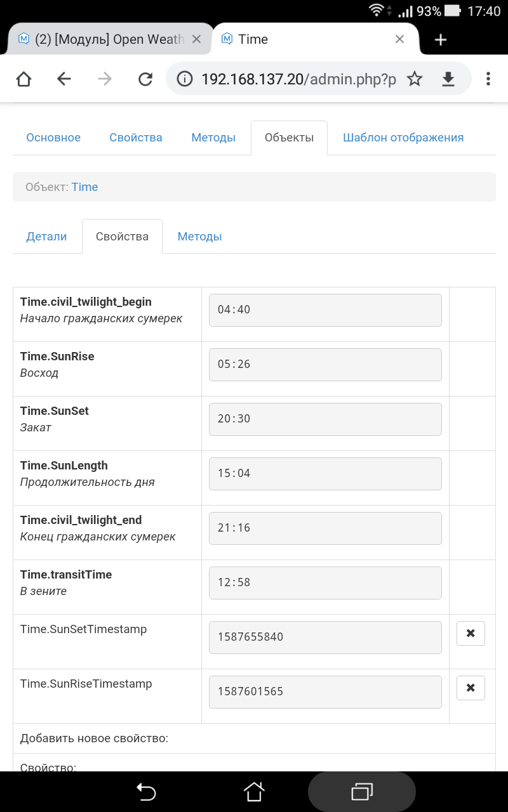
Task: Click the Time.SunRise value field
Action: point(325,365)
